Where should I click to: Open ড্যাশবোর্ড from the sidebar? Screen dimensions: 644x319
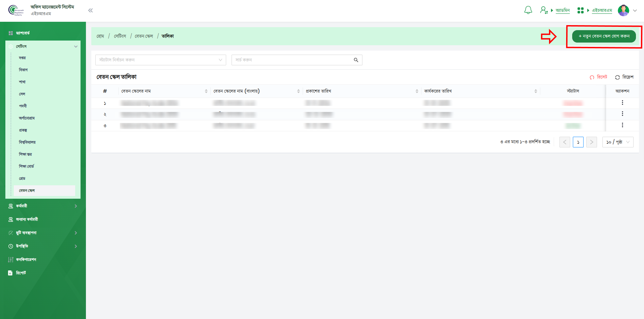pyautogui.click(x=23, y=33)
